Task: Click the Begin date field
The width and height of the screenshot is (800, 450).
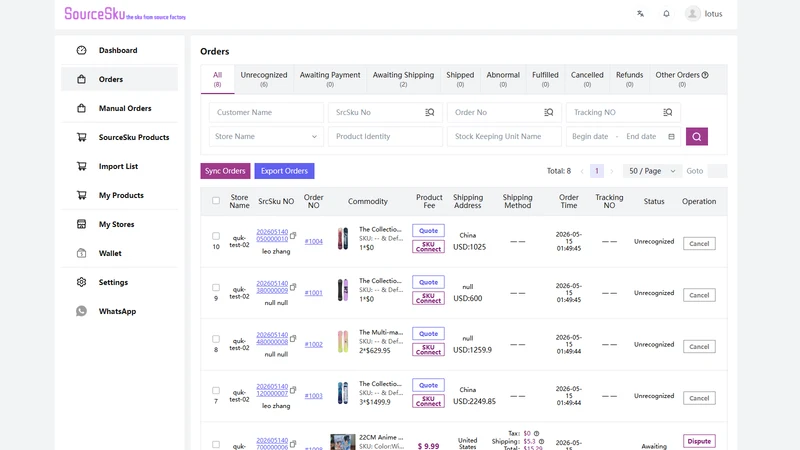Action: (x=590, y=136)
